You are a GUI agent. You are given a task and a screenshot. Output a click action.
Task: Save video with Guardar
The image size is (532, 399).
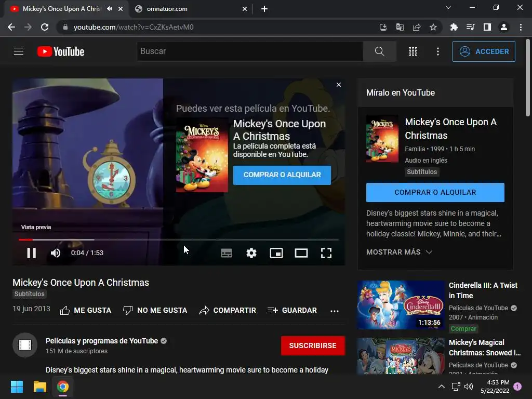[292, 311]
